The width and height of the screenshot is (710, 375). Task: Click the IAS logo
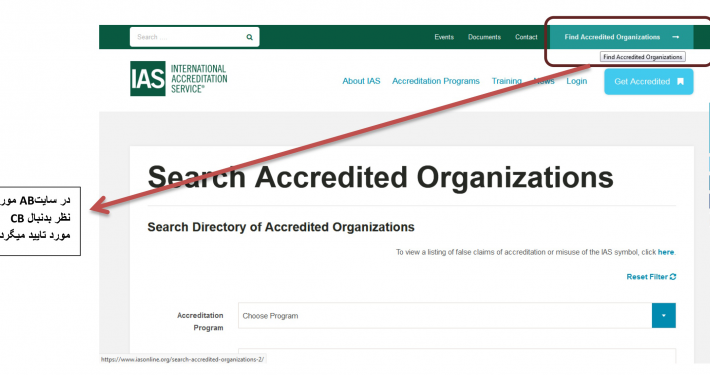pos(148,79)
